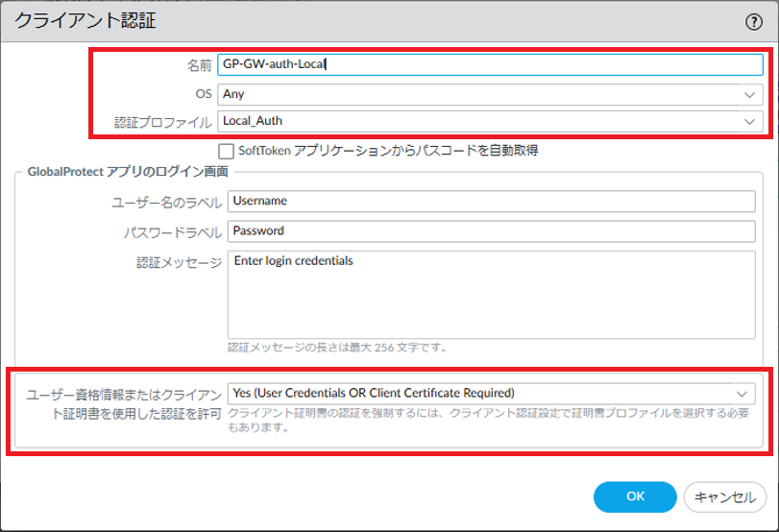Confirm with the OK button
Image resolution: width=779 pixels, height=532 pixels.
pyautogui.click(x=635, y=496)
